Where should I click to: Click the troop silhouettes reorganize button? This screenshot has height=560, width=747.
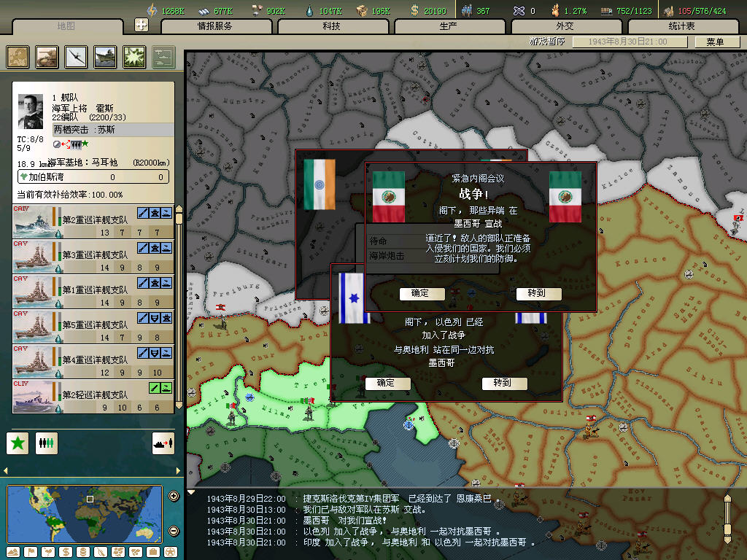[46, 443]
